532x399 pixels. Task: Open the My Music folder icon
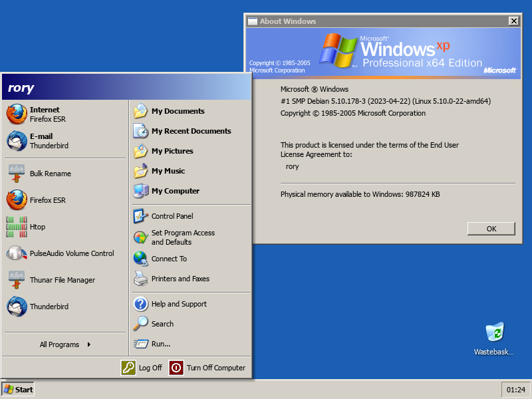coord(140,171)
